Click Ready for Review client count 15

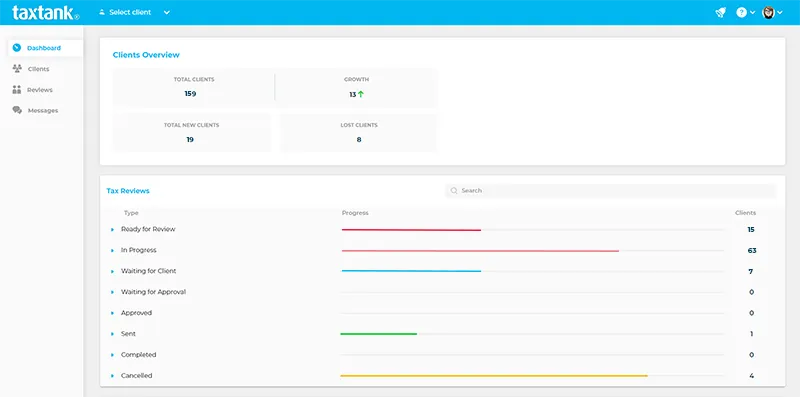(751, 230)
